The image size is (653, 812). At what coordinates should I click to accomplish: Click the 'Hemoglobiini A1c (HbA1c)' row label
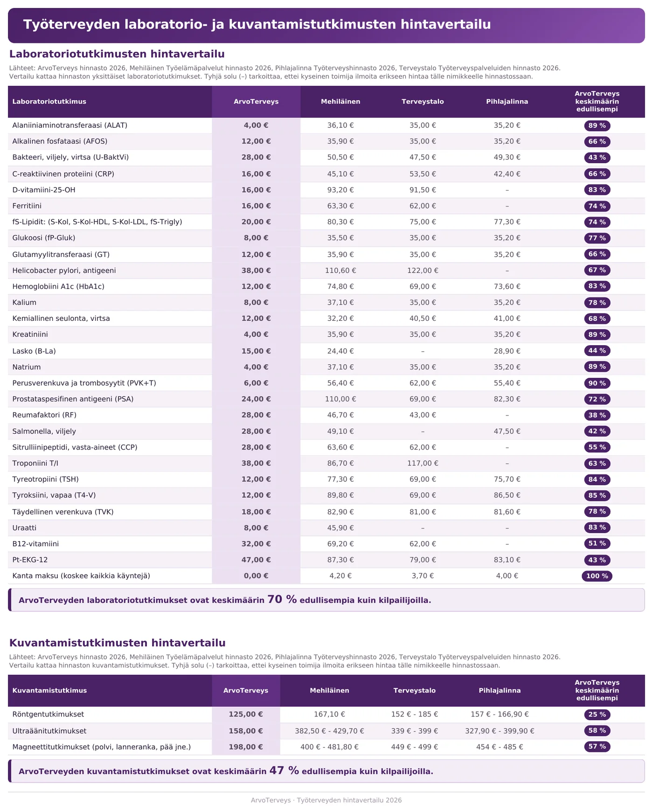click(58, 286)
